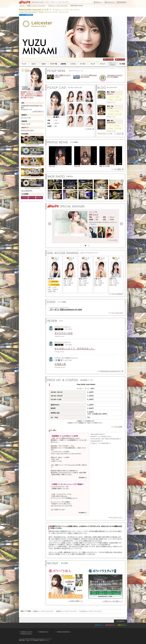Open the BARCELONA 妃翠 affiliate banner
Image resolution: width=146 pixels, height=644 pixels.
[32, 151]
